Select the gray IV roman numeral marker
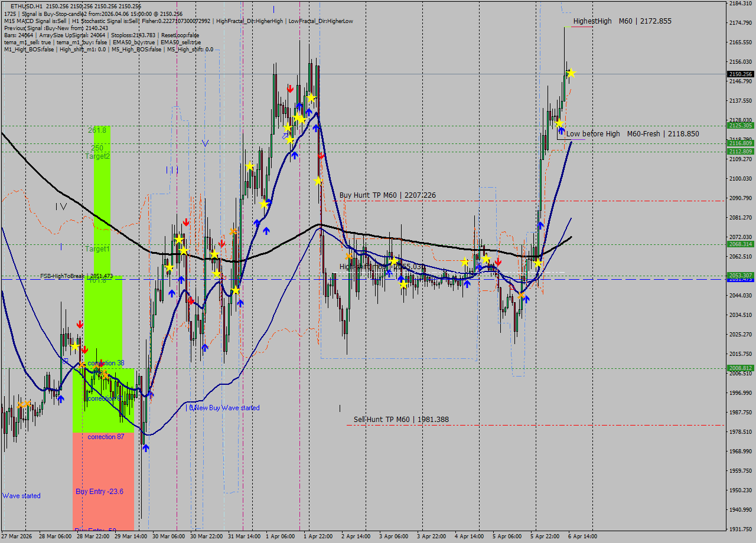The height and width of the screenshot is (543, 756). pos(61,207)
